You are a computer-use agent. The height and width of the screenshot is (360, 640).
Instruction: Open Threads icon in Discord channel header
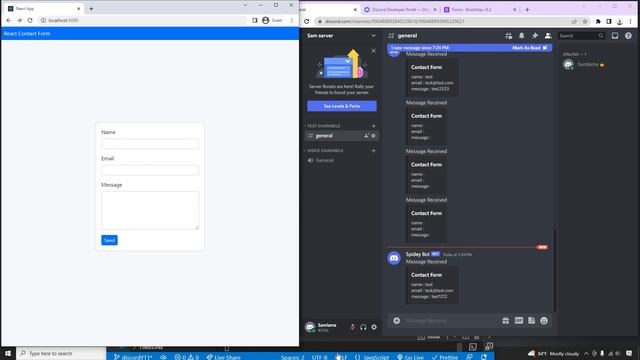(509, 36)
